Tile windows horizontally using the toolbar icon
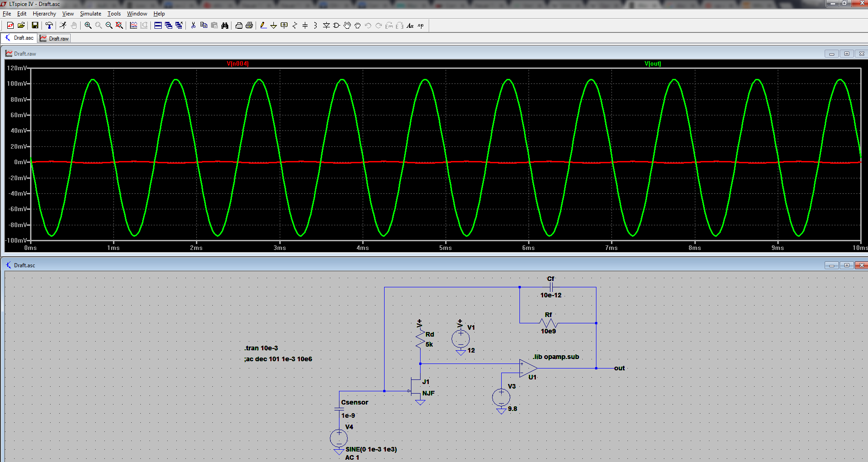This screenshot has width=868, height=462. [x=158, y=26]
